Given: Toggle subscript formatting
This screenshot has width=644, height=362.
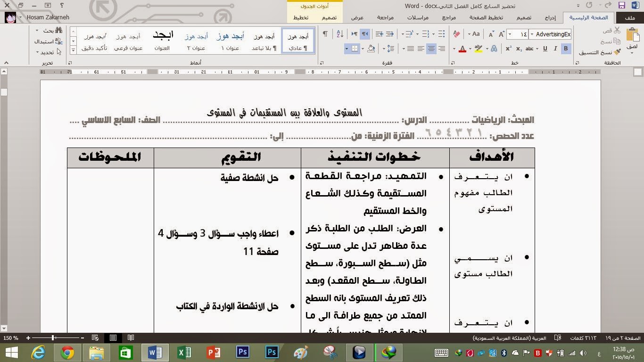Looking at the screenshot, I should click(x=519, y=49).
